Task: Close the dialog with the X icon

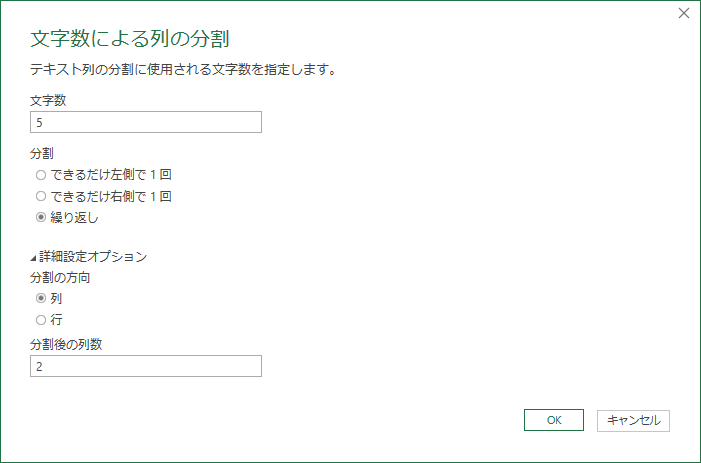Action: click(x=684, y=13)
